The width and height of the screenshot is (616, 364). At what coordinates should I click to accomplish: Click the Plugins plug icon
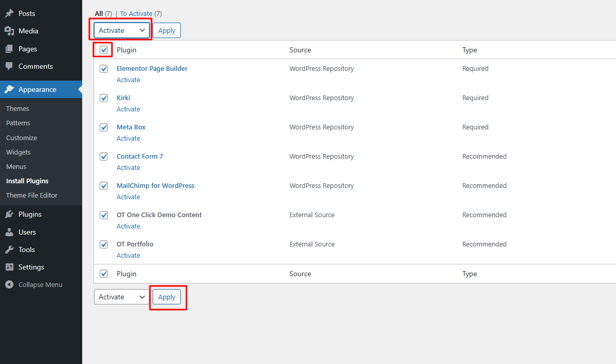click(x=9, y=215)
